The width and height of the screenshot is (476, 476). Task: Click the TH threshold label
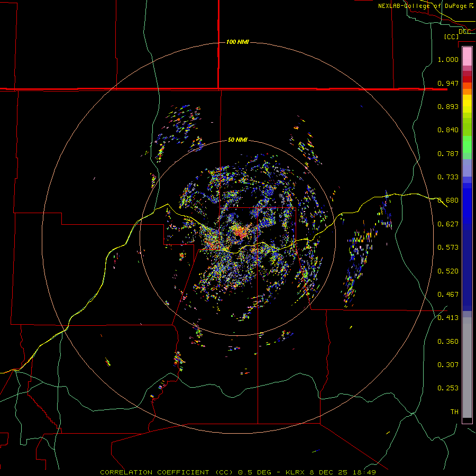(x=454, y=412)
